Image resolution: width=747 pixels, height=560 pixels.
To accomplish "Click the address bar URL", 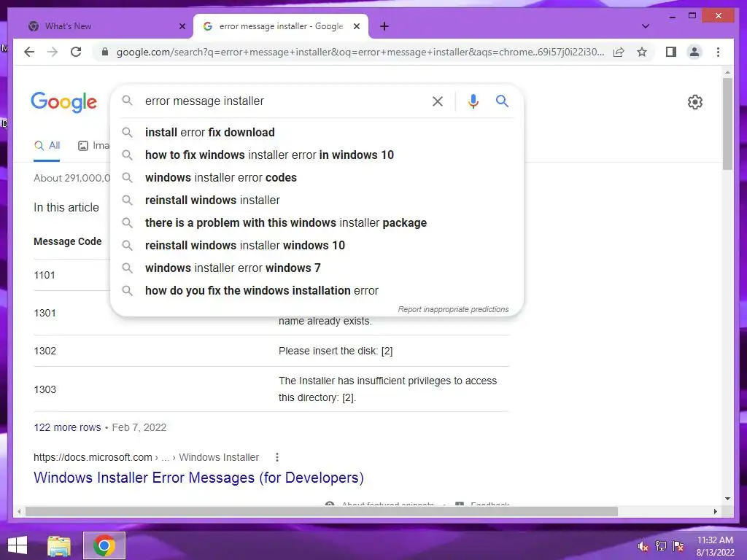I will tap(360, 52).
